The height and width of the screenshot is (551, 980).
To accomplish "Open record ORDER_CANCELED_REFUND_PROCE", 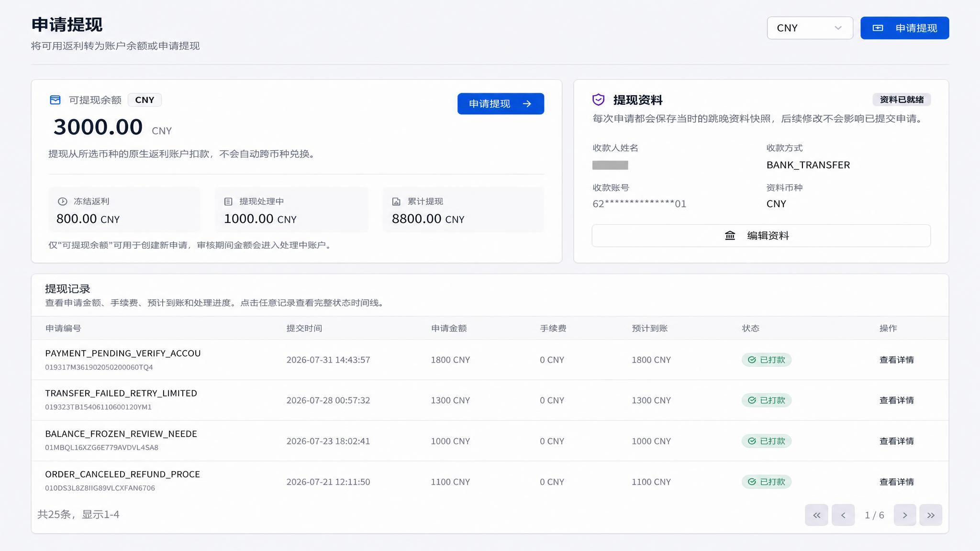I will point(122,474).
